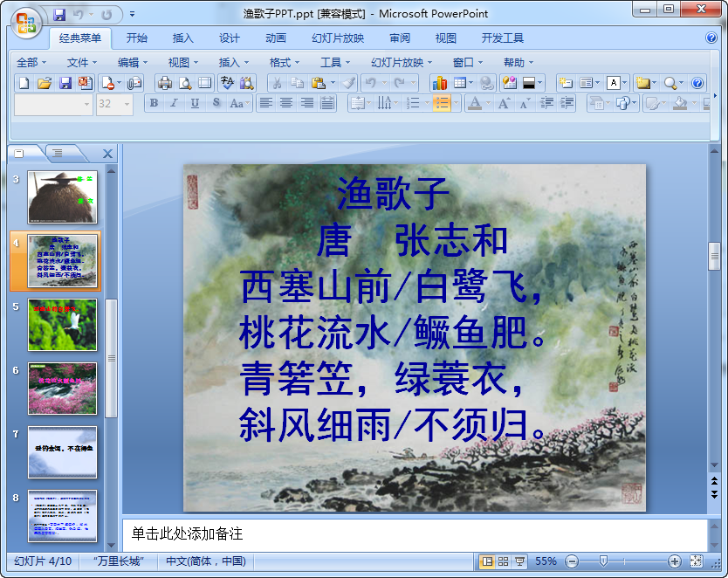
Task: Click the email attachment icon
Action: [x=134, y=83]
